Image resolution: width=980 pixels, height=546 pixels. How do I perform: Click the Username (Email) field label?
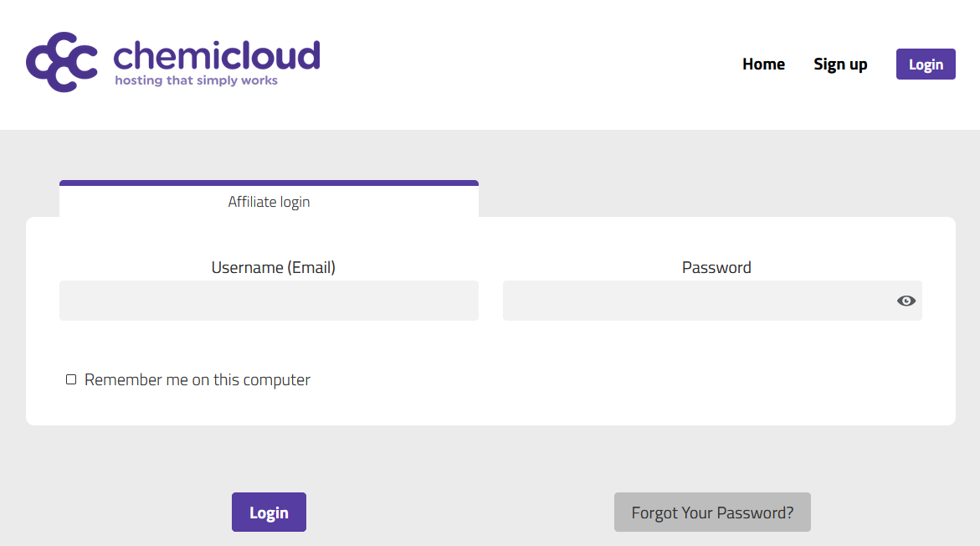pyautogui.click(x=273, y=268)
